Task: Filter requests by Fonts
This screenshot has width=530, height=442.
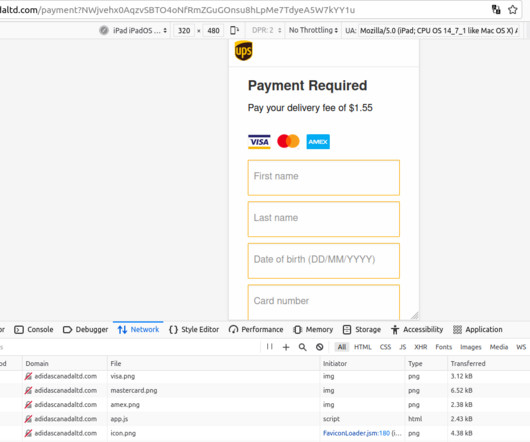Action: click(x=443, y=347)
